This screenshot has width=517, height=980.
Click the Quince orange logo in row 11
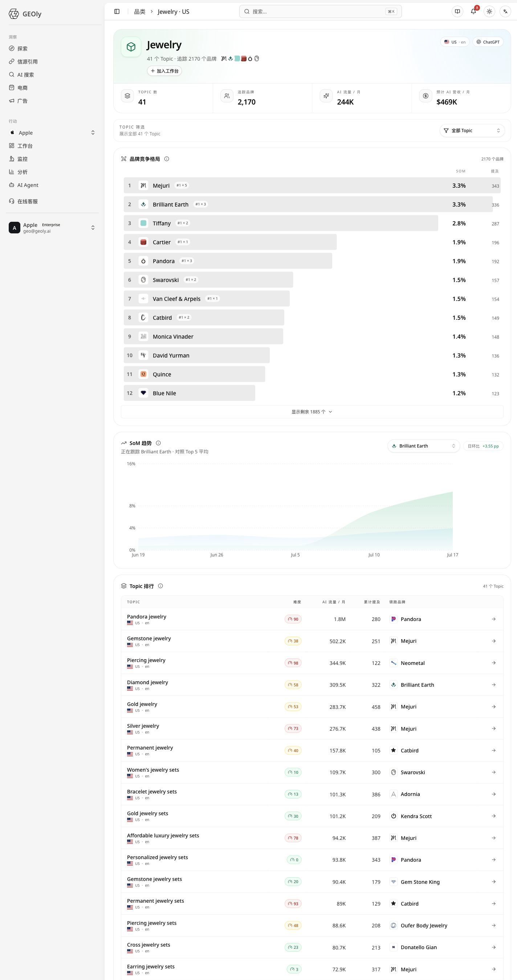point(143,374)
